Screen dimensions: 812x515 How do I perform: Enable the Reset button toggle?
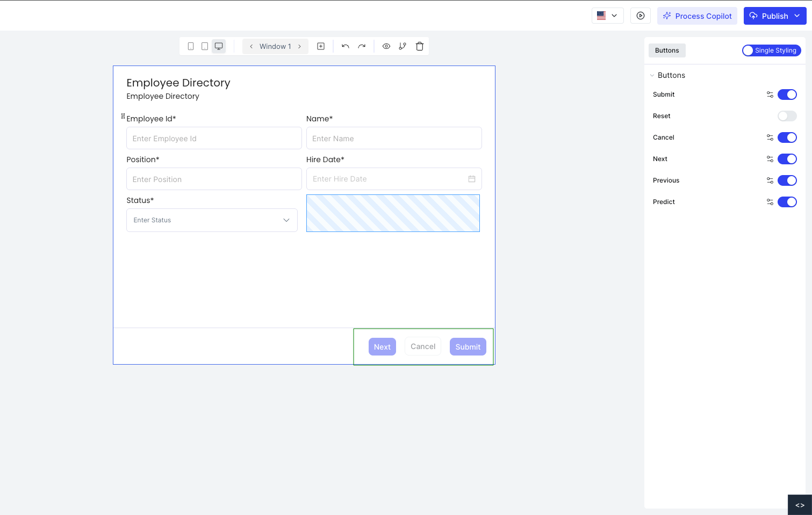tap(787, 115)
